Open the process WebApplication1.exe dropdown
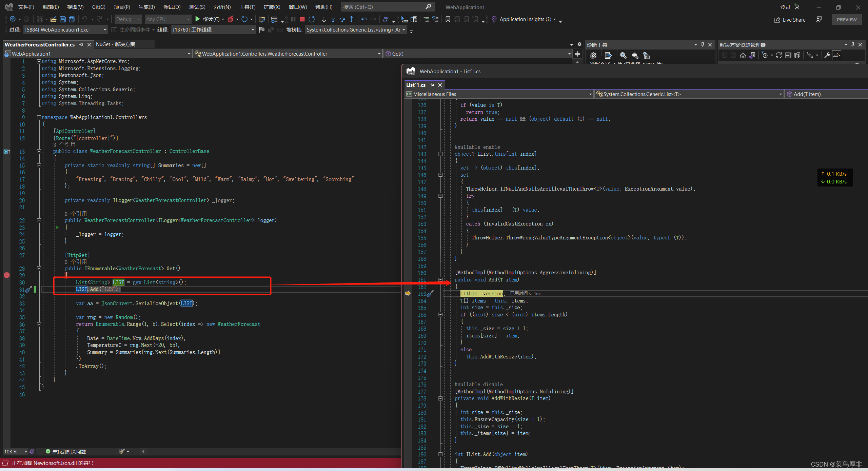Image resolution: width=868 pixels, height=471 pixels. [105, 30]
